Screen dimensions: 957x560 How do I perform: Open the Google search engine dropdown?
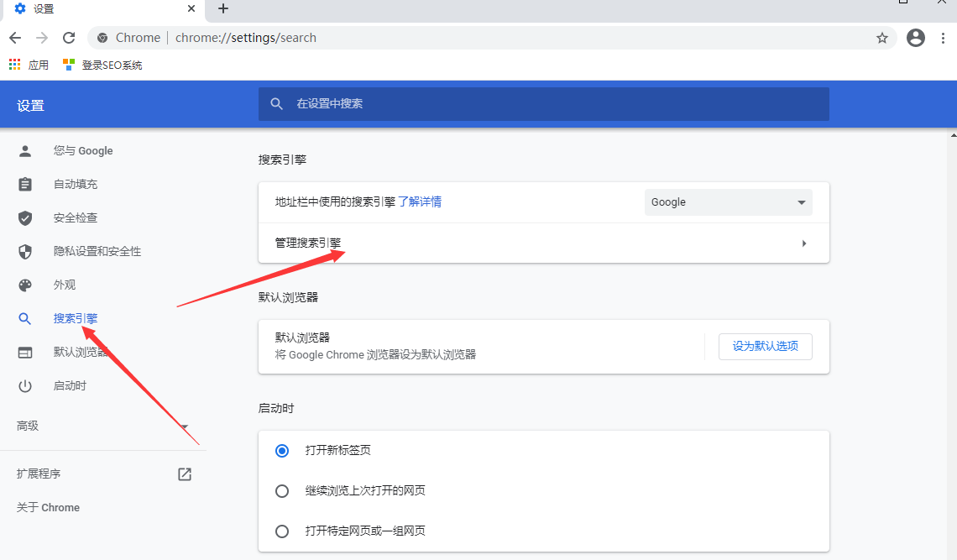tap(728, 201)
